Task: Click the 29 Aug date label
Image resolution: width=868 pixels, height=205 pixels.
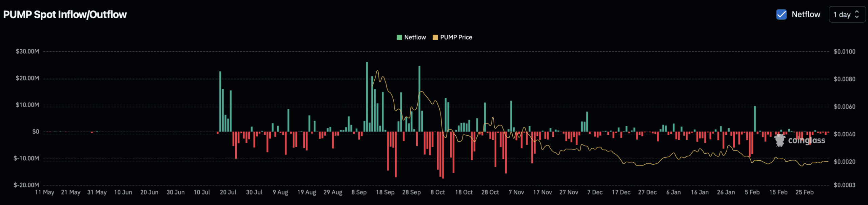Action: tap(333, 192)
